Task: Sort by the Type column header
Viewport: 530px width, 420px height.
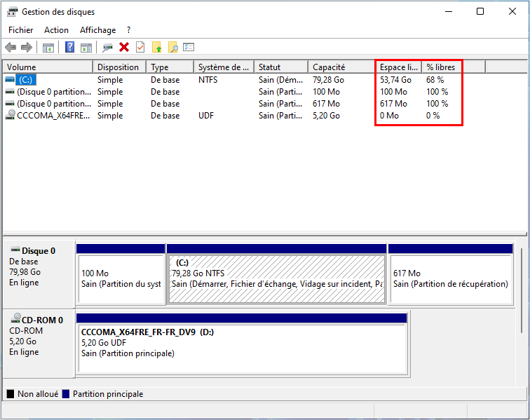Action: coord(170,67)
